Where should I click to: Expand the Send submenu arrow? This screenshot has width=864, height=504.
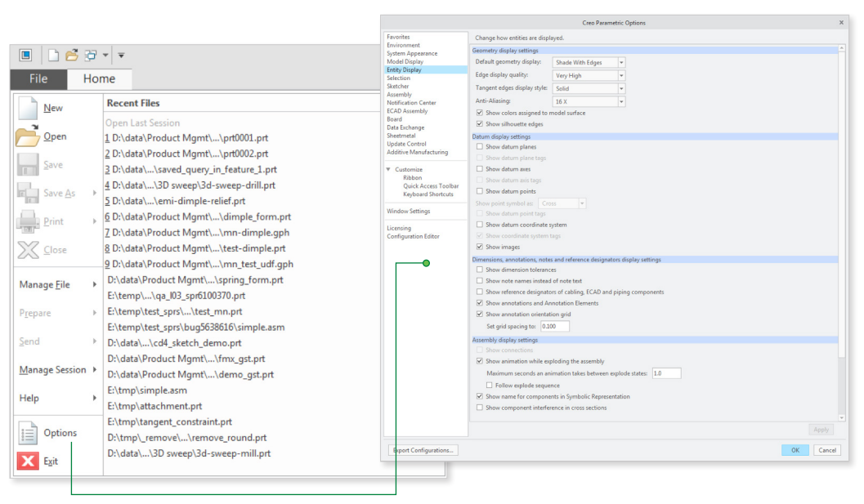tap(95, 341)
